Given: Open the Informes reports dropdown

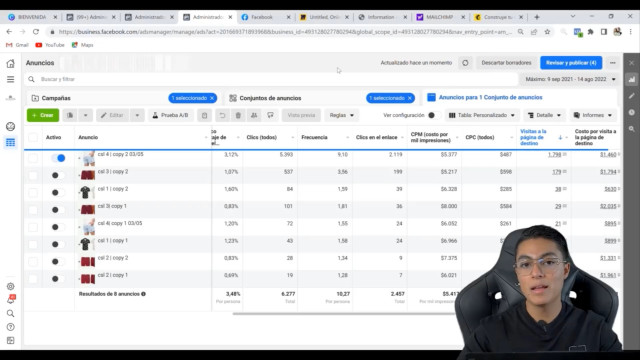Looking at the screenshot, I should (593, 116).
